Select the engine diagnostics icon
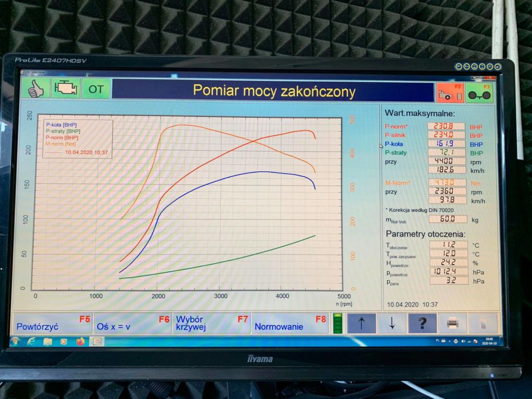 (66, 88)
